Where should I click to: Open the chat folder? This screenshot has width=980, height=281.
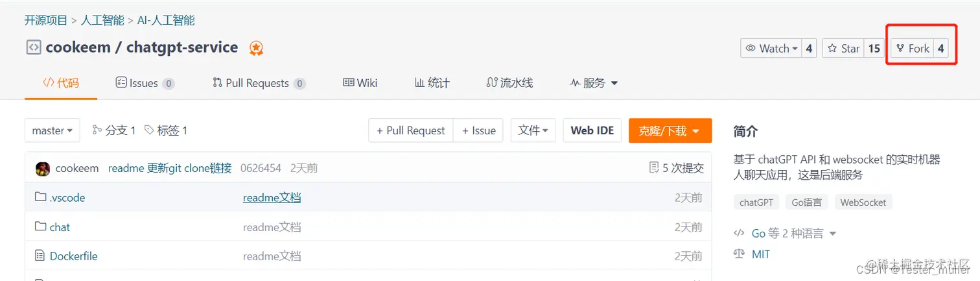pyautogui.click(x=60, y=227)
